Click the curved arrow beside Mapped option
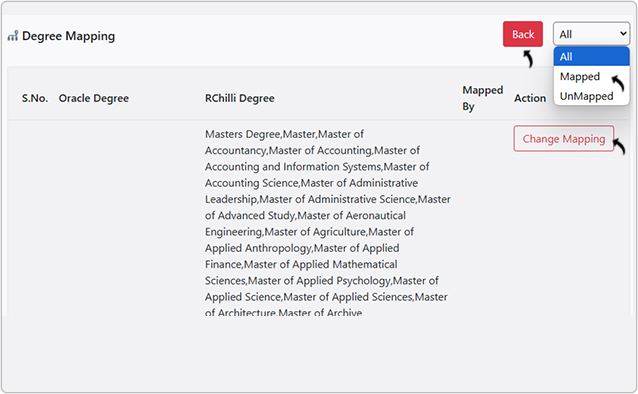The width and height of the screenshot is (638, 394). pos(618,83)
